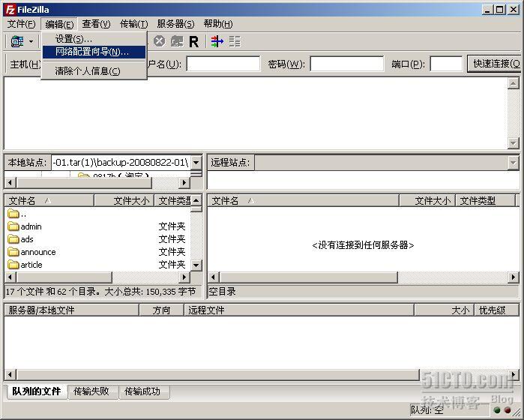
Task: Switch to the 传输成功 tab
Action: [x=142, y=391]
